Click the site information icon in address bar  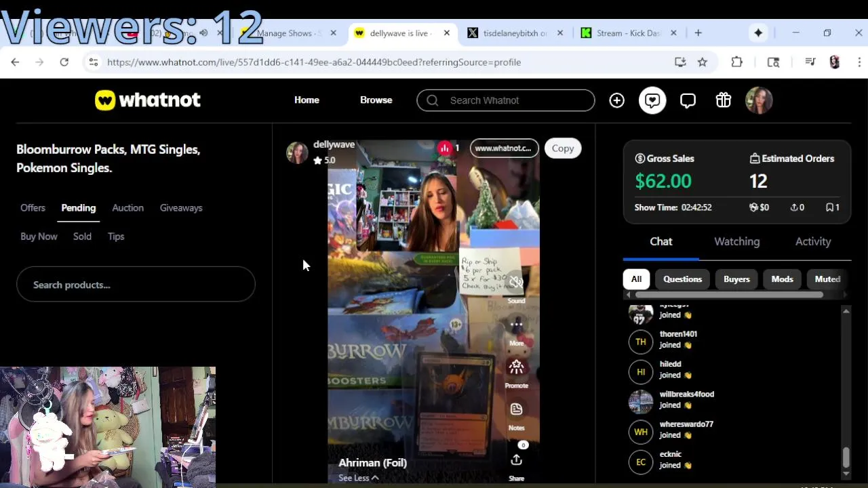93,62
